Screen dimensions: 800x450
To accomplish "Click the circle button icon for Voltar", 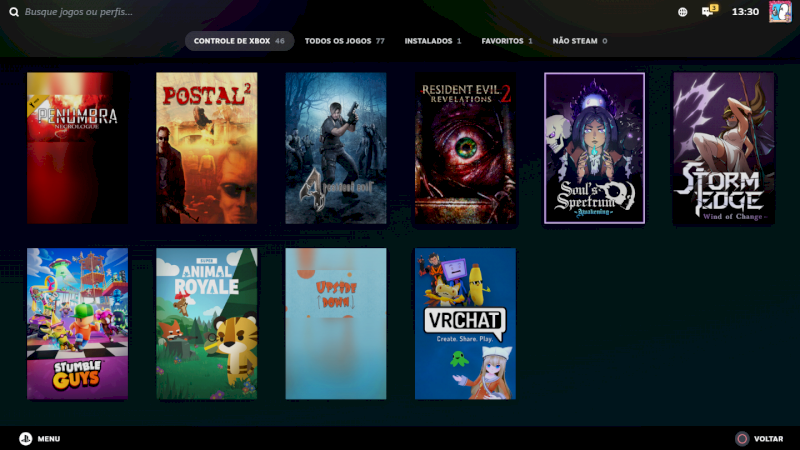I will [x=742, y=438].
